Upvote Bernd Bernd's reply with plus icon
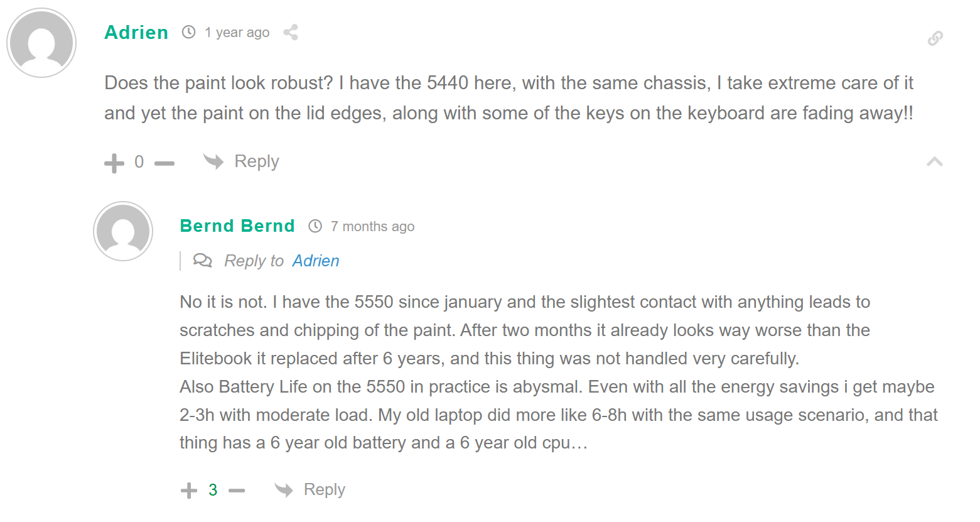This screenshot has width=980, height=522. (x=189, y=491)
